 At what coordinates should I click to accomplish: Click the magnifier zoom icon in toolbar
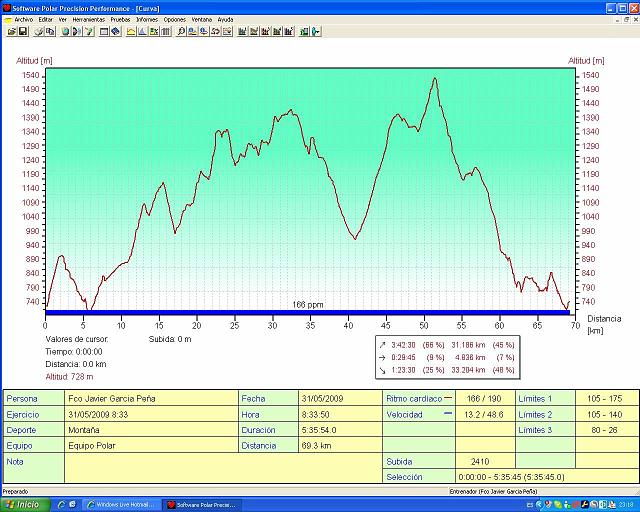click(181, 31)
